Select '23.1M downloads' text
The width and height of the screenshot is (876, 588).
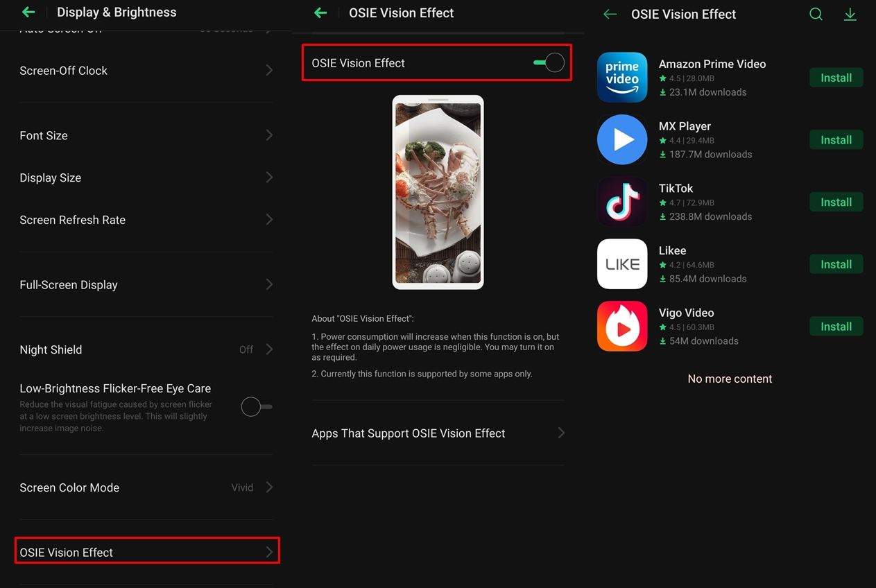707,92
